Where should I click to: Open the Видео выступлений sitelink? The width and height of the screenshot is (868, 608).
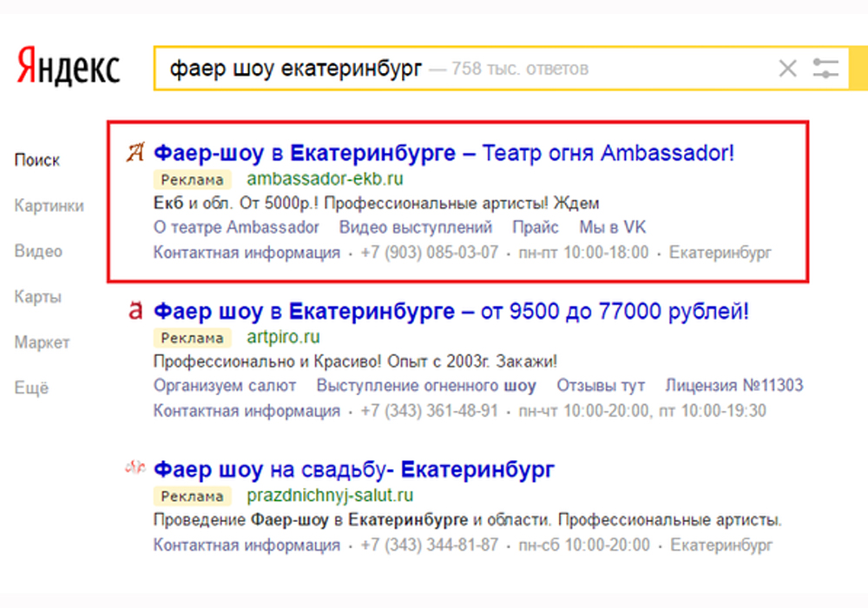(x=416, y=227)
